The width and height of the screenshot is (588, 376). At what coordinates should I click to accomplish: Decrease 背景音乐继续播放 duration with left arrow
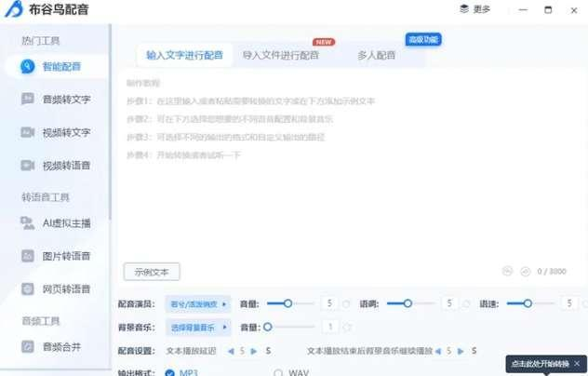coord(438,351)
